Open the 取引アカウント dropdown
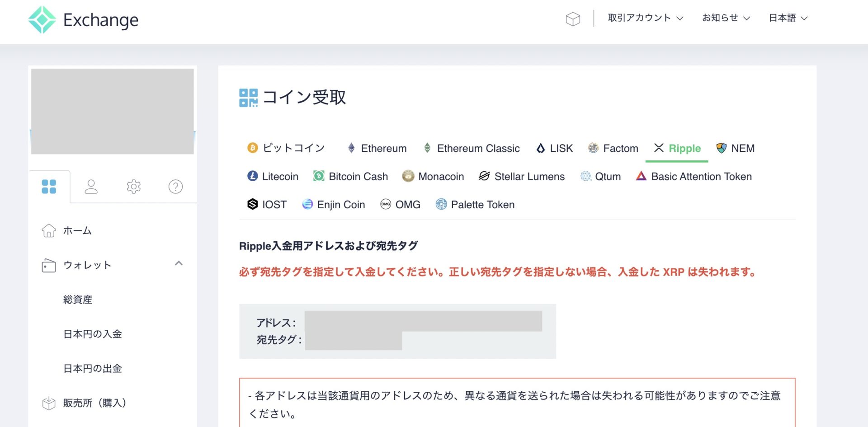868x427 pixels. point(645,18)
